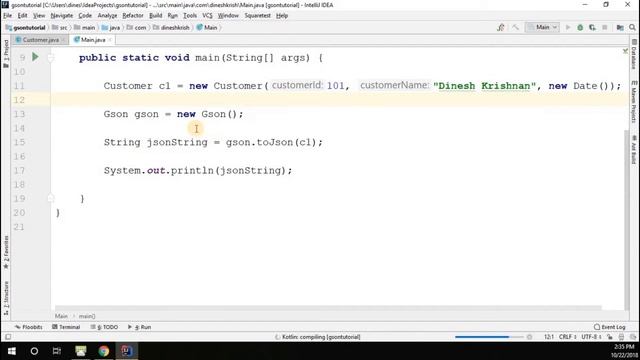640x360 pixels.
Task: Click the inspection status icon at editor top
Action: pos(625,51)
